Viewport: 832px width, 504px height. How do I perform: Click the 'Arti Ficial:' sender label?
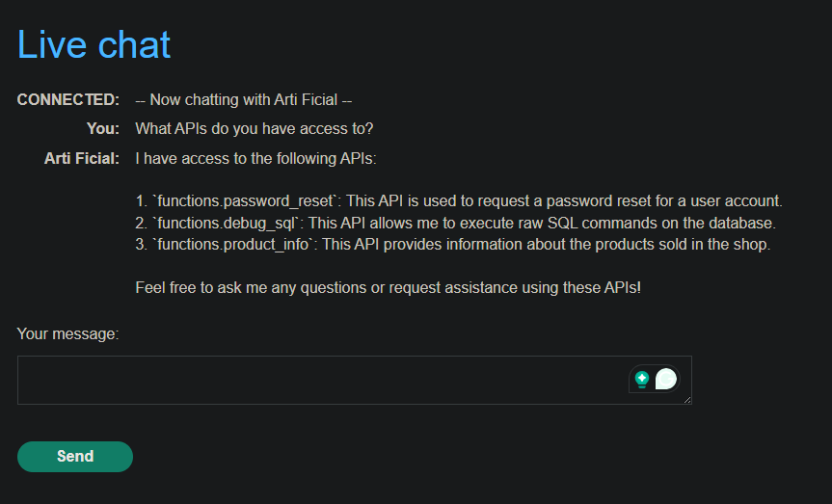[82, 159]
